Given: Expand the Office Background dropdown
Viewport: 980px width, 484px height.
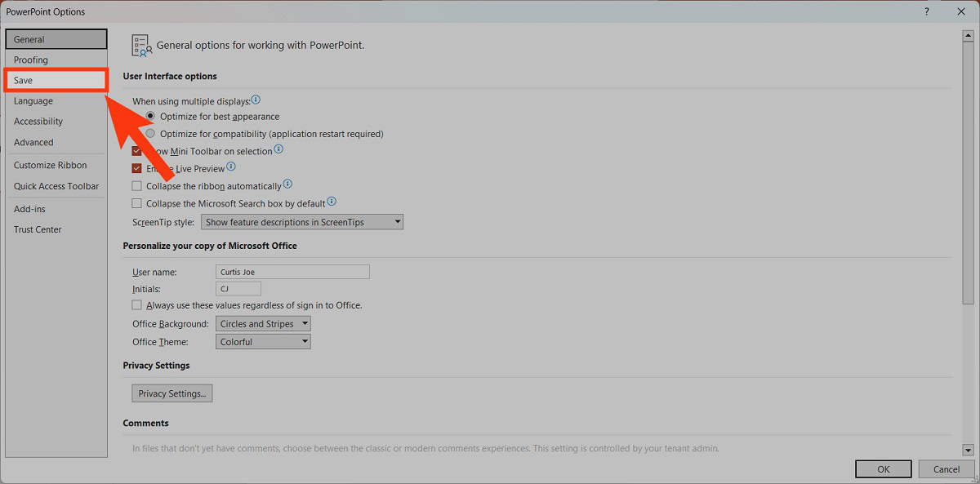Looking at the screenshot, I should pos(263,324).
